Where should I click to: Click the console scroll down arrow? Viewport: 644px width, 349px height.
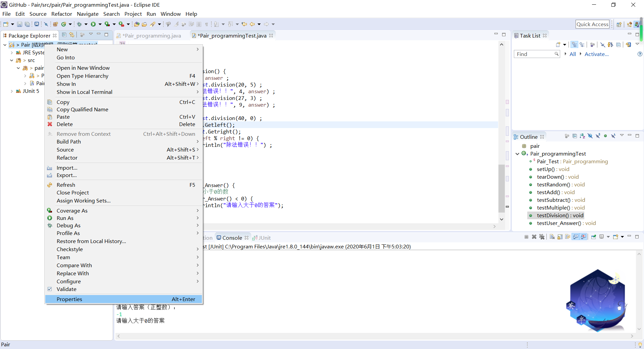coord(639,329)
